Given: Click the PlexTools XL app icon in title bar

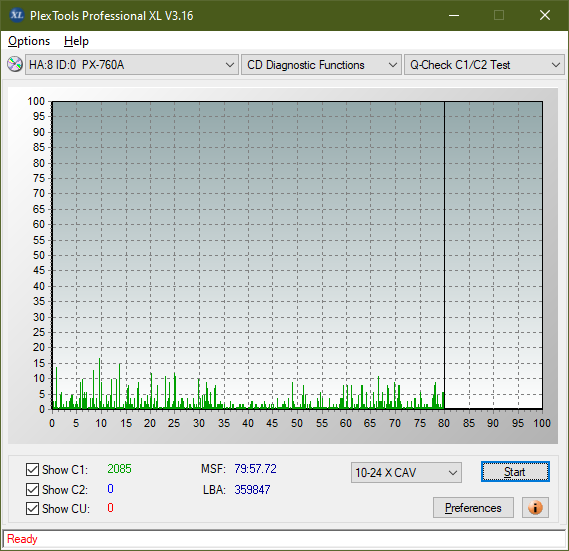Looking at the screenshot, I should click(16, 15).
